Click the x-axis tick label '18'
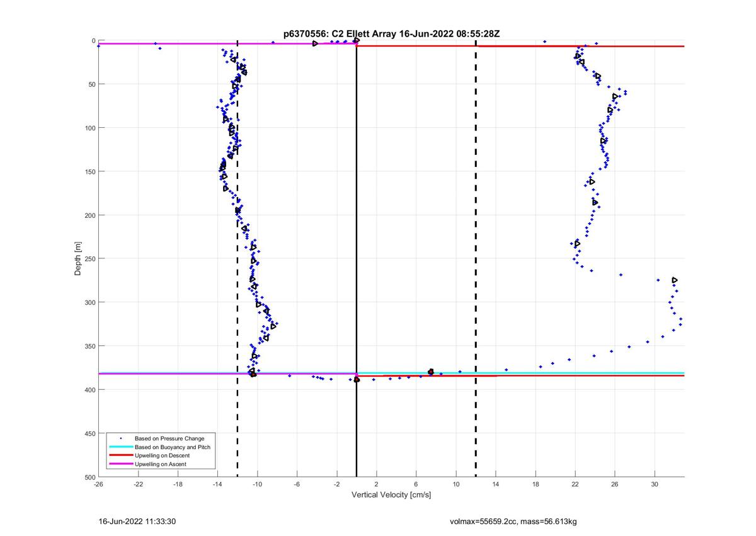Viewport: 756px width, 536px height. pyautogui.click(x=535, y=484)
